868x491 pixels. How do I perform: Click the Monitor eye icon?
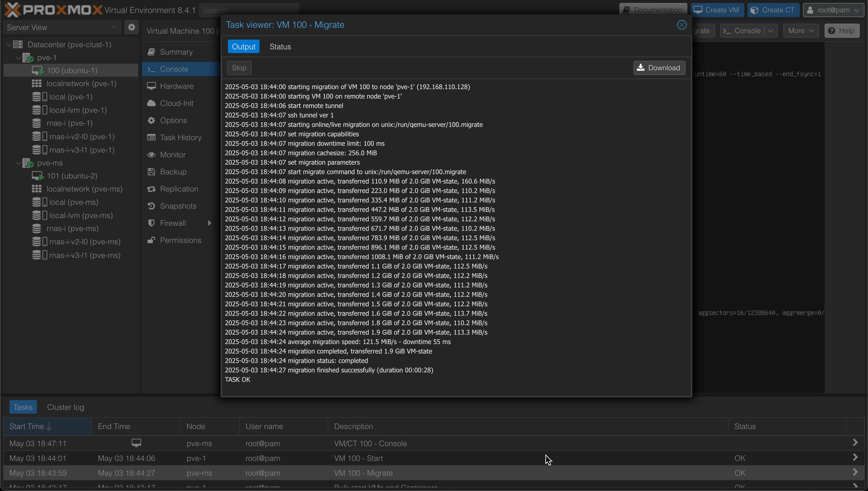[151, 154]
